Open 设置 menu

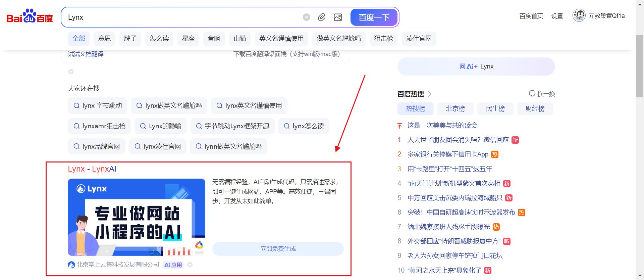click(x=557, y=16)
